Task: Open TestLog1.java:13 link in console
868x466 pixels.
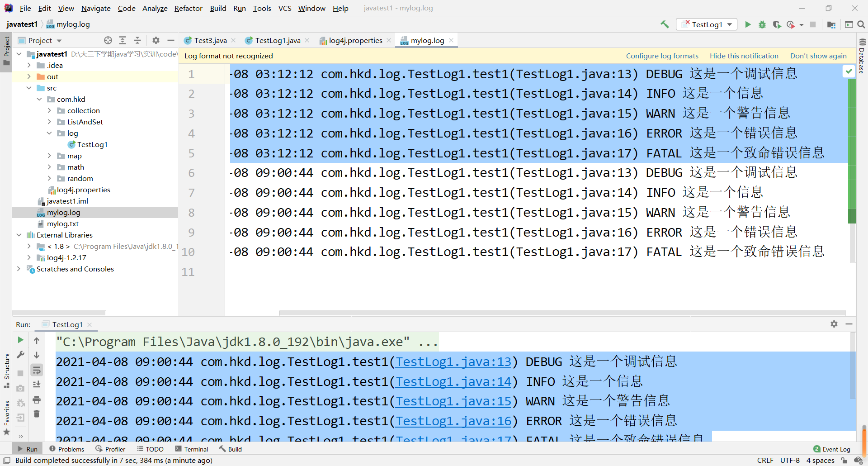Action: [x=453, y=362]
